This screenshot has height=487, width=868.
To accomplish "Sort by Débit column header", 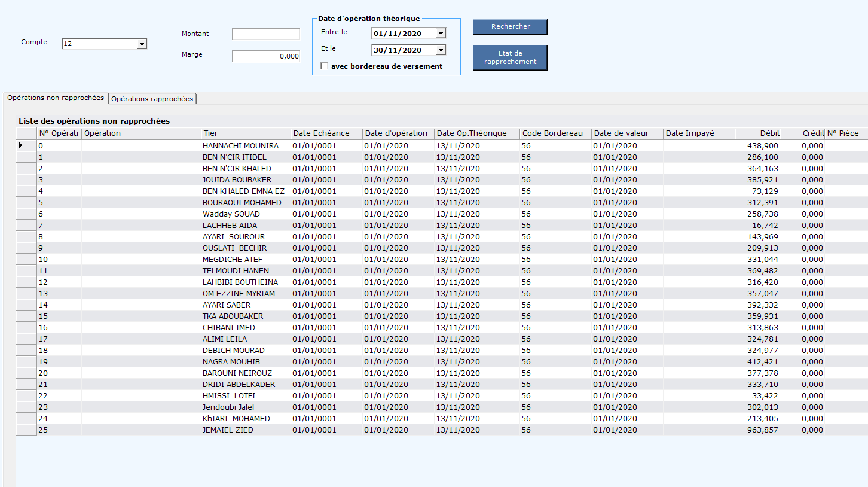I will [757, 133].
